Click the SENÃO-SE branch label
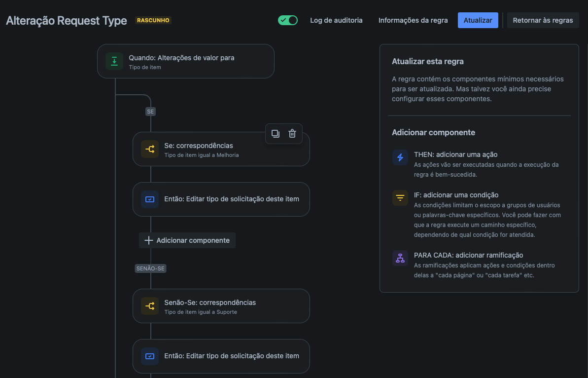The height and width of the screenshot is (378, 588). [150, 268]
